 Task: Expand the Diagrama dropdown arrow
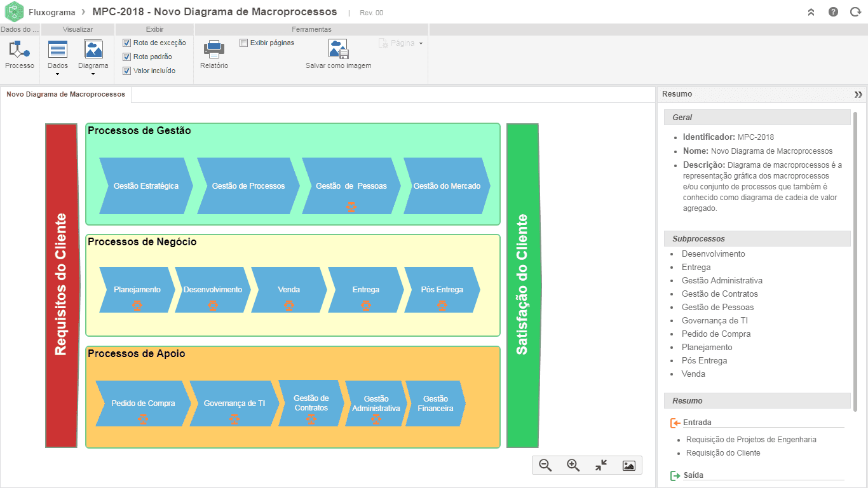tap(93, 74)
